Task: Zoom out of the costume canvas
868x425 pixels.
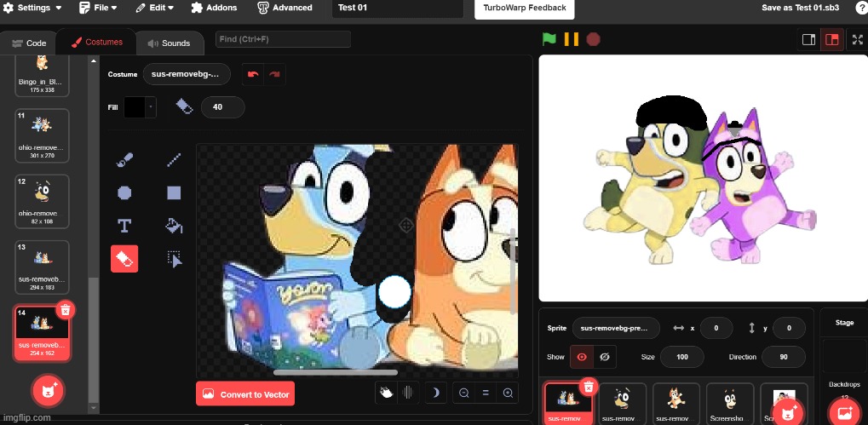Action: (464, 393)
